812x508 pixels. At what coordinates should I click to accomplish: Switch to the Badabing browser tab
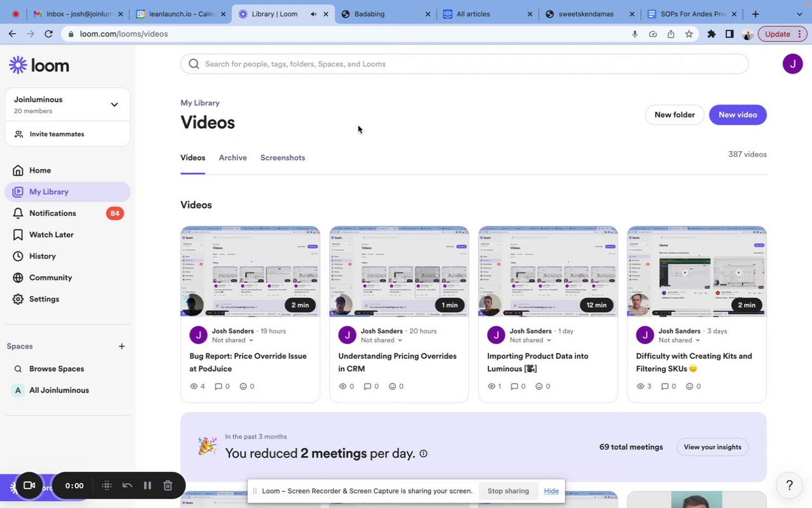[385, 14]
